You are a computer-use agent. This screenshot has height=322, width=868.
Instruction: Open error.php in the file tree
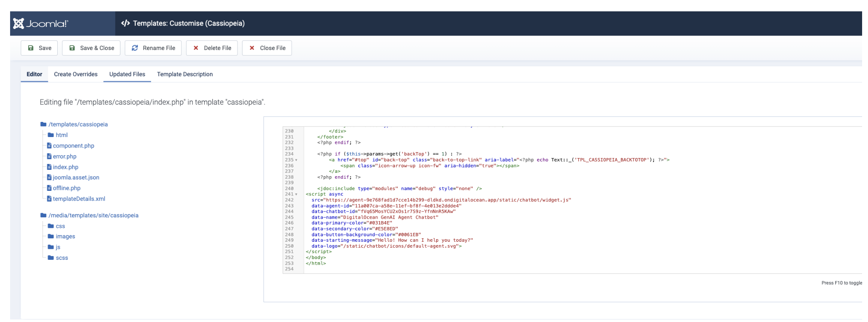[64, 156]
